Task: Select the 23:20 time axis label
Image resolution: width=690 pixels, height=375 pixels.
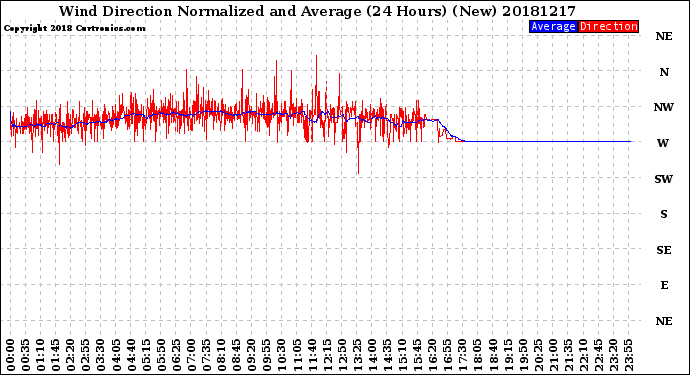Action: pyautogui.click(x=613, y=355)
